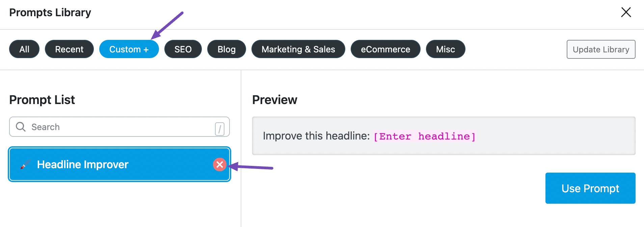Delete the Headline Improver prompt via red X
The width and height of the screenshot is (644, 227).
[x=219, y=165]
